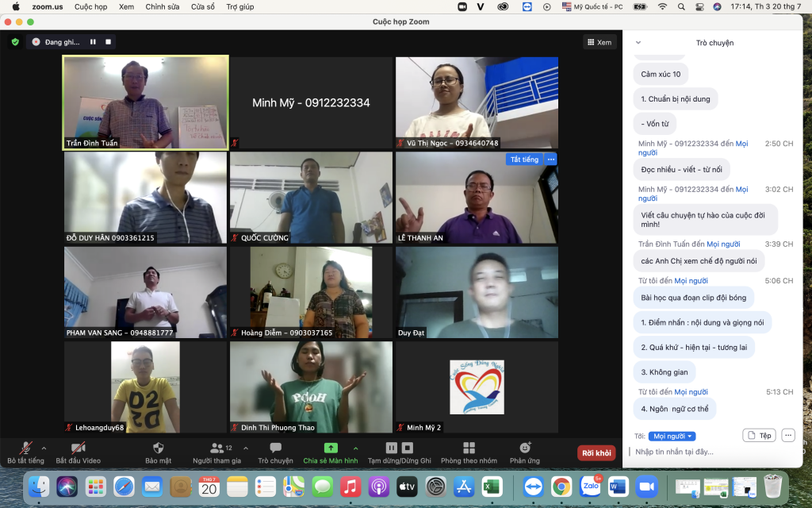Mute Lê Thanh An with Tắt tiếng

click(524, 159)
